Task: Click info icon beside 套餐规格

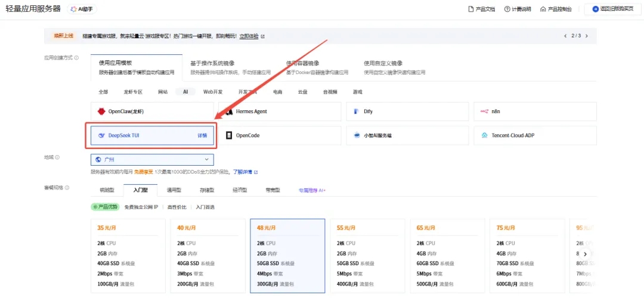Action: (x=67, y=188)
